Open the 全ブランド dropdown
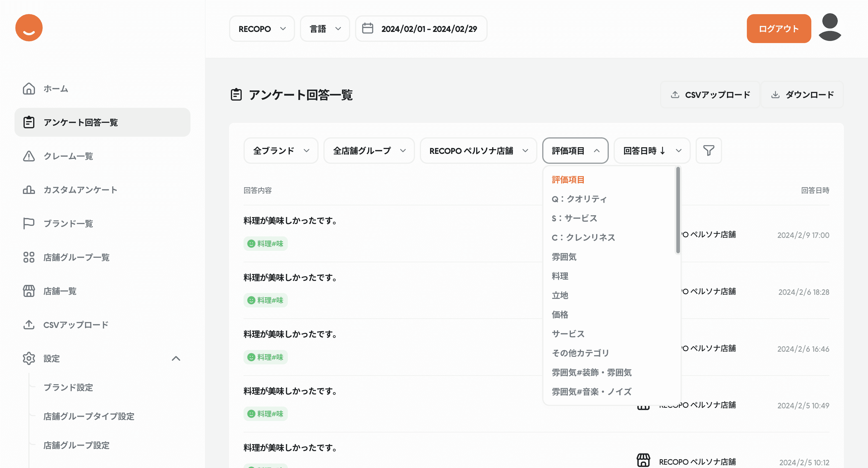The image size is (868, 468). click(281, 151)
